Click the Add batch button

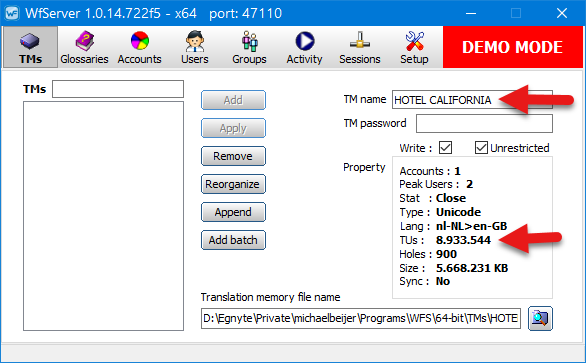[233, 240]
